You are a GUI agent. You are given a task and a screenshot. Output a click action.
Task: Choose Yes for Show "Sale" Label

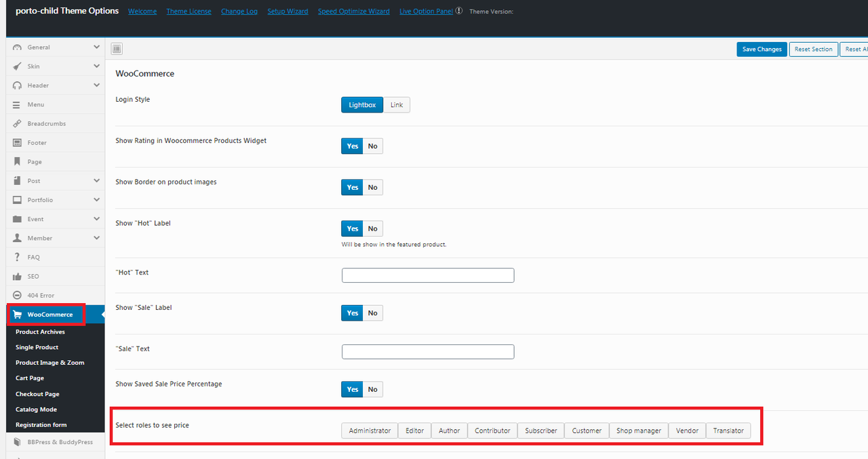click(353, 313)
